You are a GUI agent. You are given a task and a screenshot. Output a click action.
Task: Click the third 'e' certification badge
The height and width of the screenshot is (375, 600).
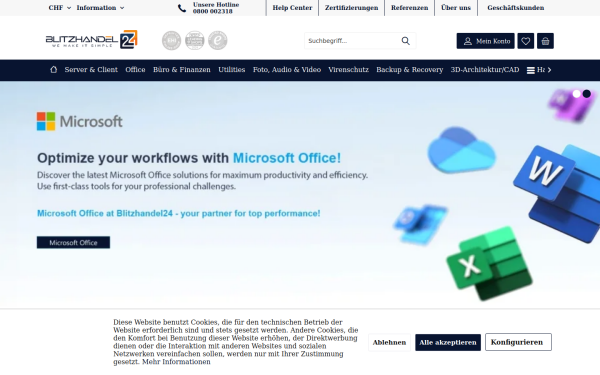[218, 41]
